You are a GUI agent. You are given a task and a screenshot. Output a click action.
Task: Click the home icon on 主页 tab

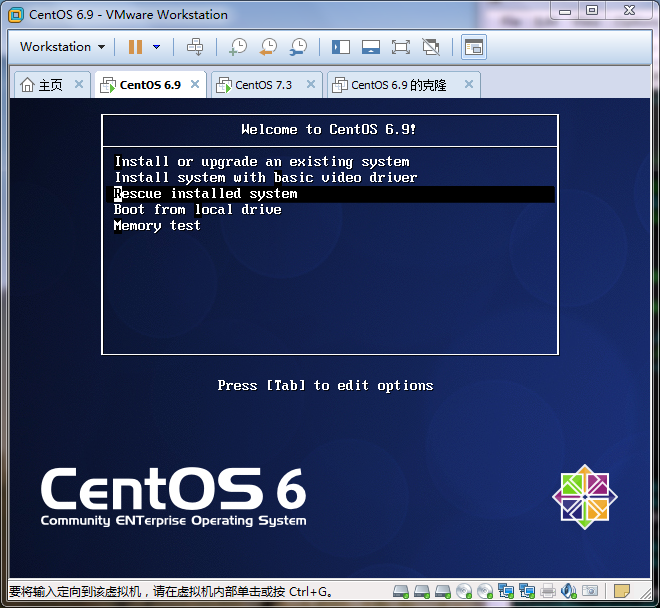[x=27, y=85]
